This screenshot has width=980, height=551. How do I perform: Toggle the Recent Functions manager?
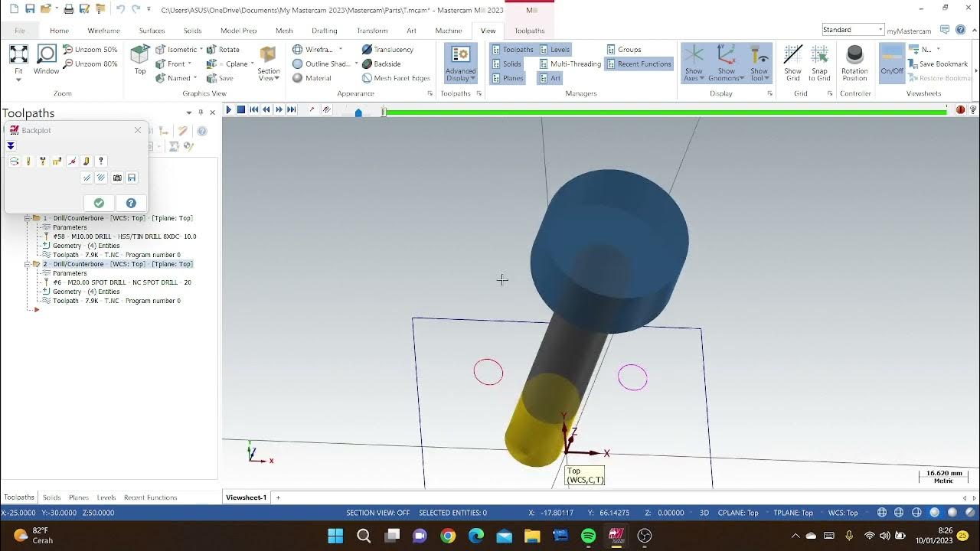tap(639, 64)
